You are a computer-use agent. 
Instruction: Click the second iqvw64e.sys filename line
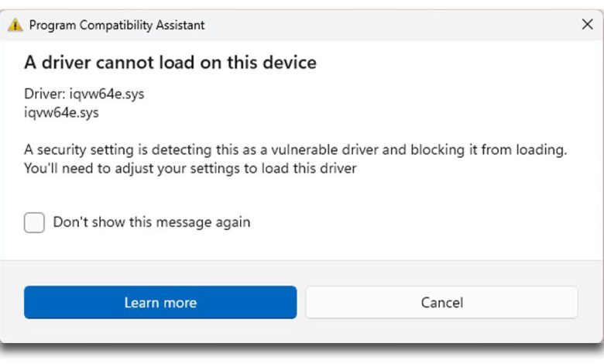click(x=62, y=112)
